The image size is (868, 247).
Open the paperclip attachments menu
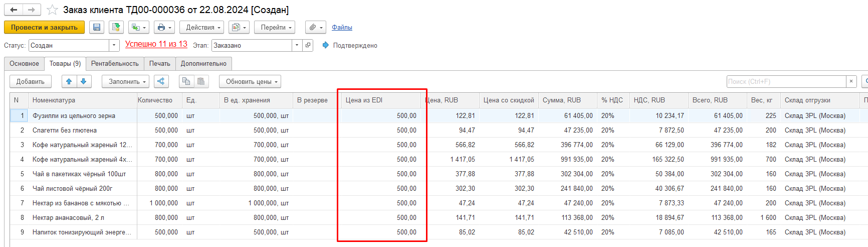[315, 27]
